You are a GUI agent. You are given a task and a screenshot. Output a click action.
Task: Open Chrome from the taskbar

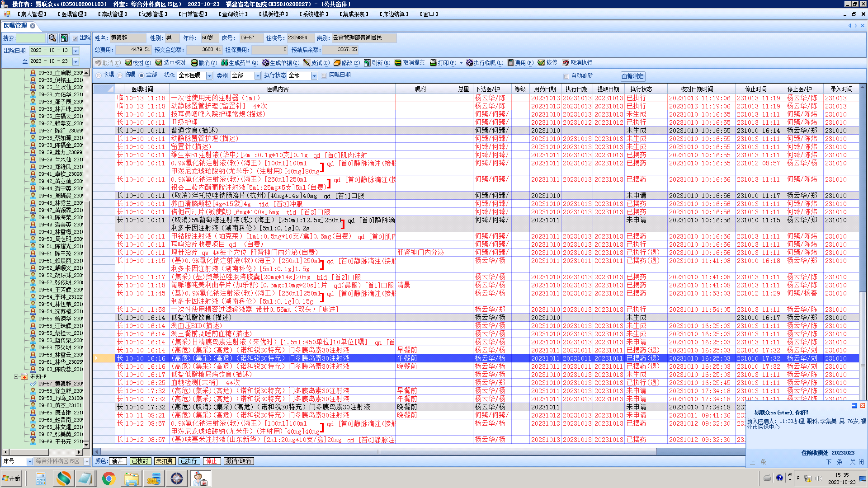pyautogui.click(x=108, y=478)
